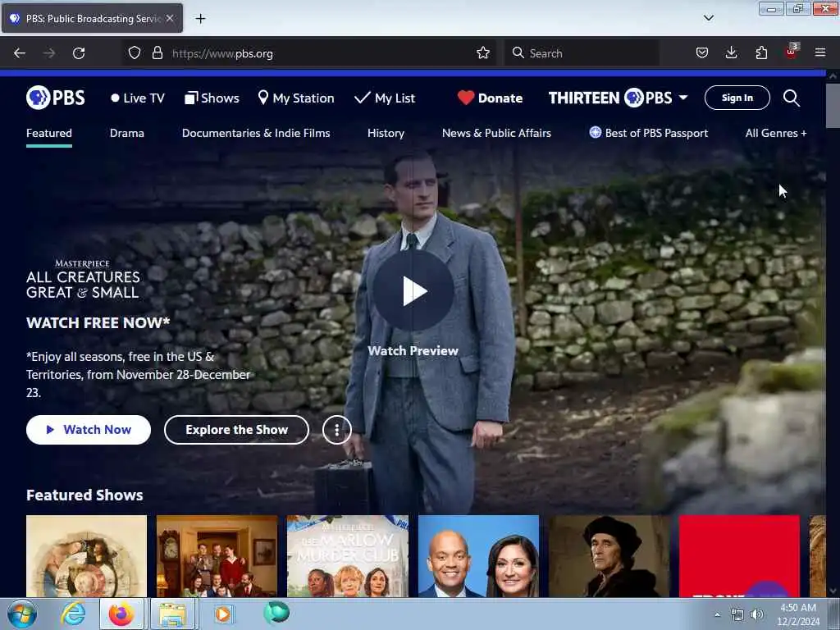840x630 pixels.
Task: Open the extensions puzzle icon
Action: [761, 53]
